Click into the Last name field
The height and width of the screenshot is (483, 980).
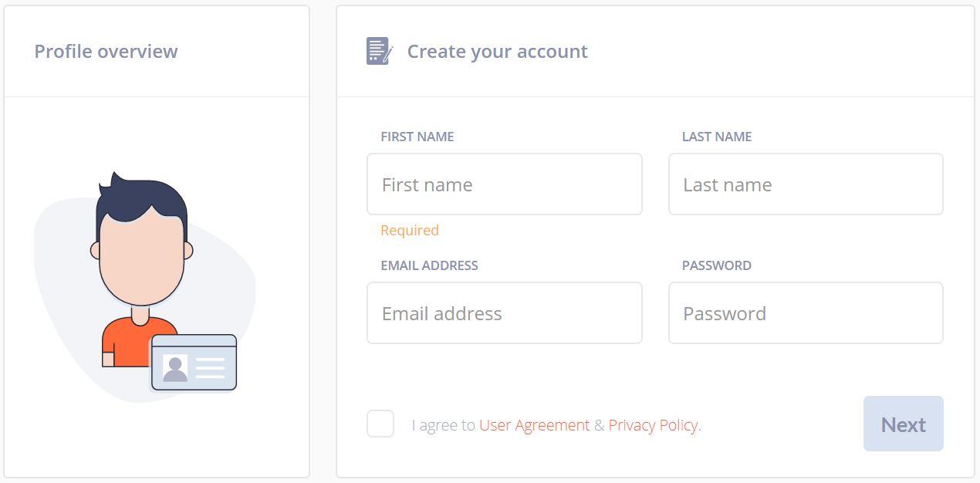(x=805, y=184)
